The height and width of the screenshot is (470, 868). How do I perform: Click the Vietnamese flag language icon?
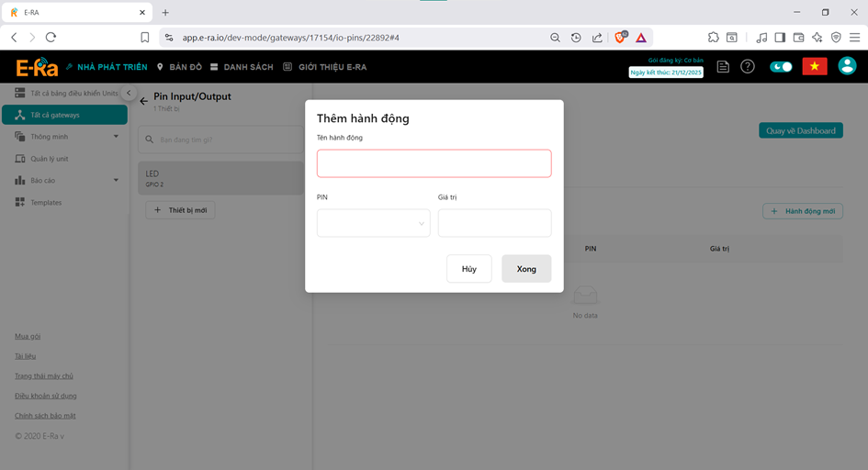[814, 67]
